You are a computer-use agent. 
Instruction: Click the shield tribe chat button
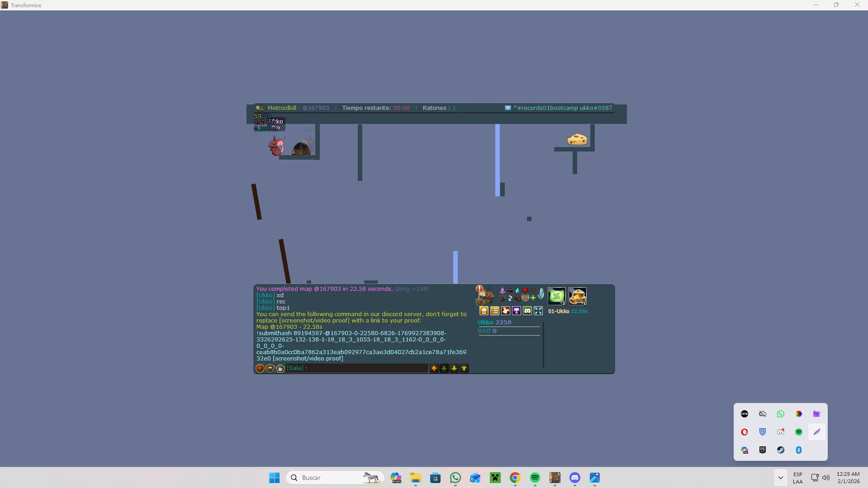270,368
